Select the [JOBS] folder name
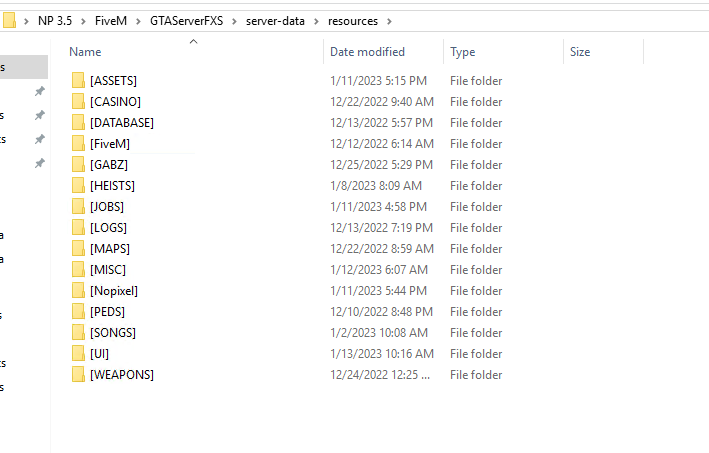This screenshot has height=453, width=709. click(x=107, y=207)
